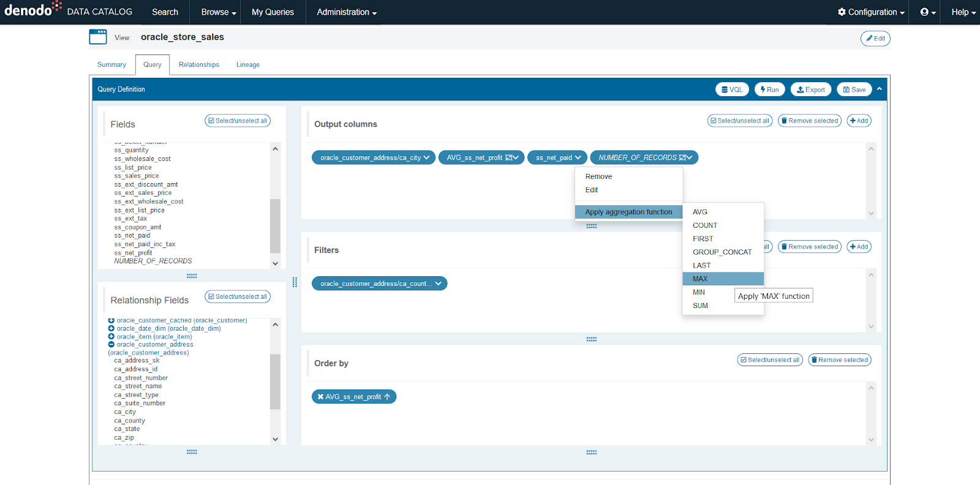This screenshot has height=485, width=980.
Task: Click the Relationship Fields scrollbar down arrow
Action: coord(275,439)
